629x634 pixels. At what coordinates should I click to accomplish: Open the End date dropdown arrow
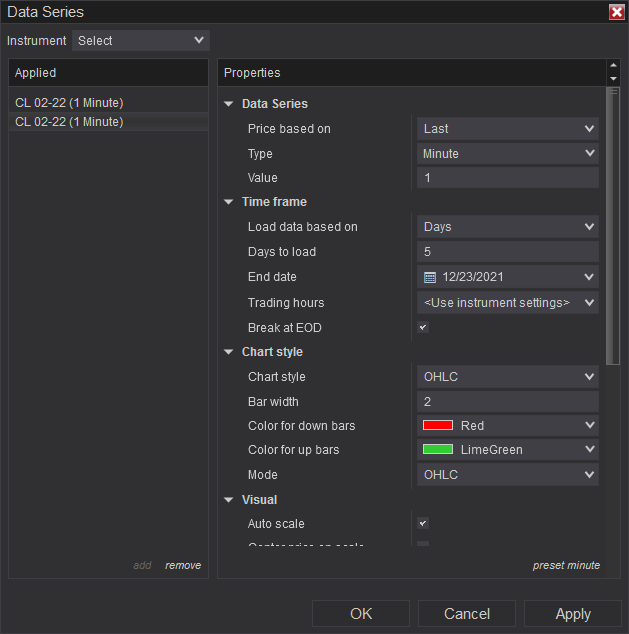point(589,277)
